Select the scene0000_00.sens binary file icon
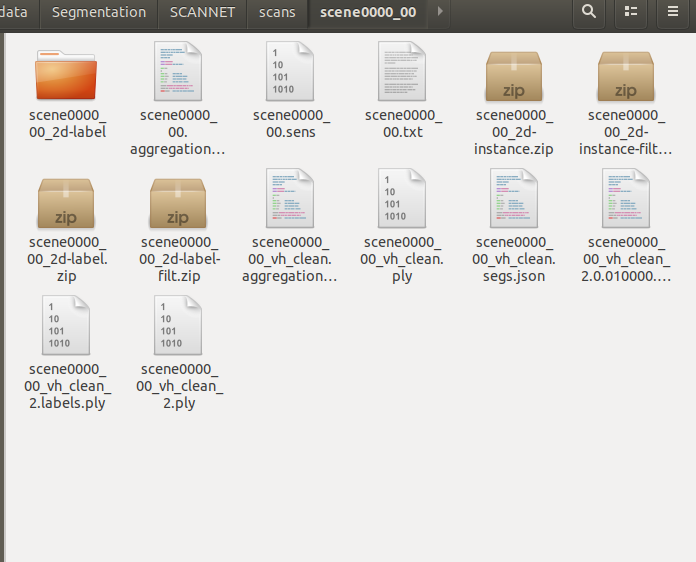 tap(290, 71)
